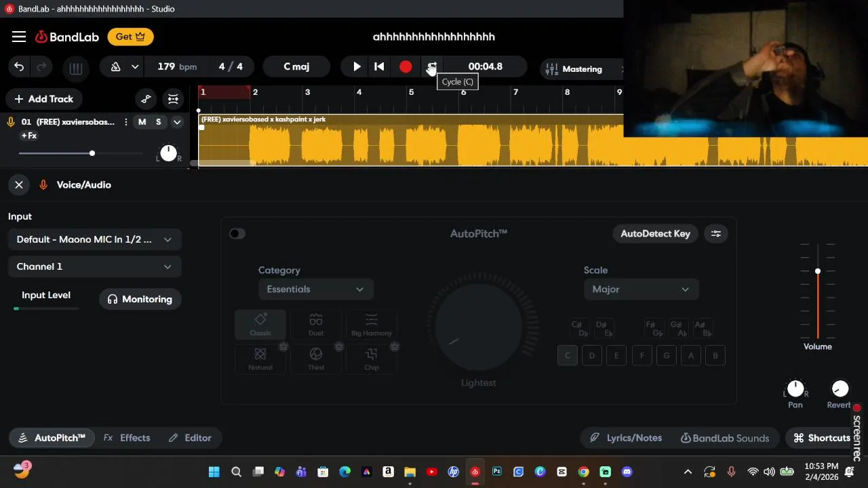
Task: Open BandLab Sounds
Action: (x=725, y=438)
